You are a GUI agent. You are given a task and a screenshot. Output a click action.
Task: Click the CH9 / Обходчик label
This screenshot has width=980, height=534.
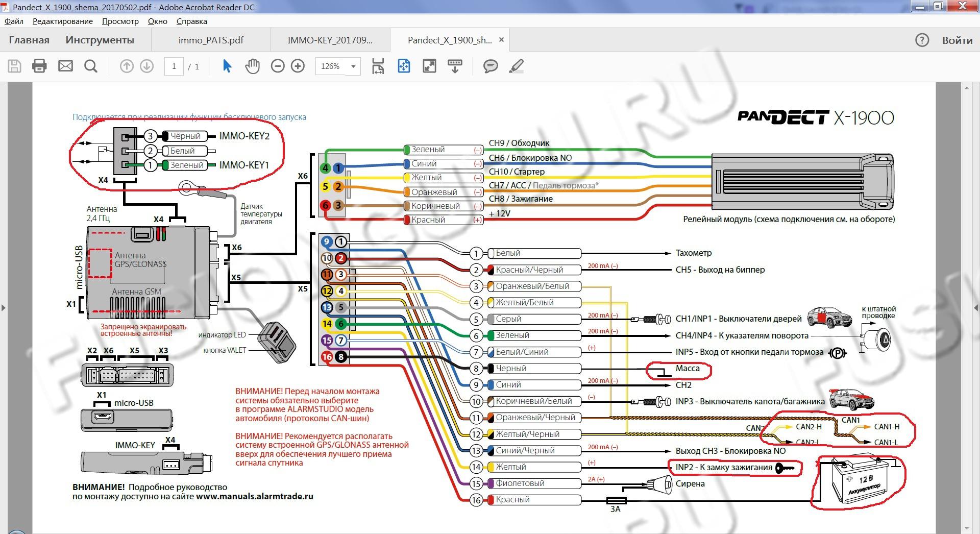pyautogui.click(x=519, y=143)
